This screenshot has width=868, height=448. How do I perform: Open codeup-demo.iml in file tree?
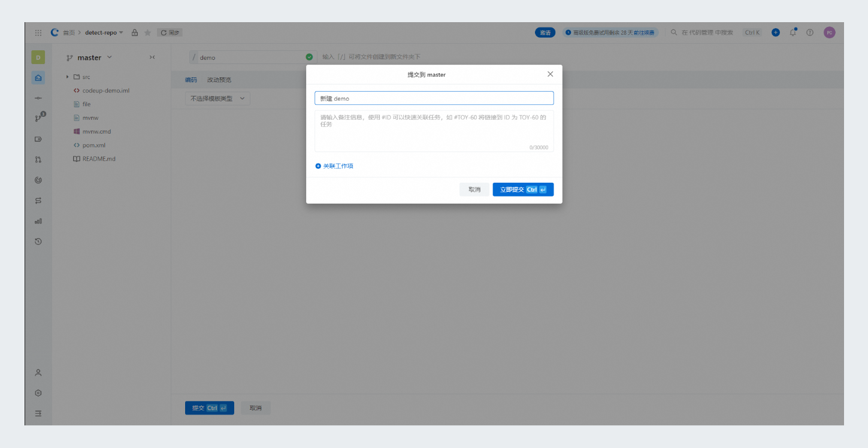[x=101, y=90]
